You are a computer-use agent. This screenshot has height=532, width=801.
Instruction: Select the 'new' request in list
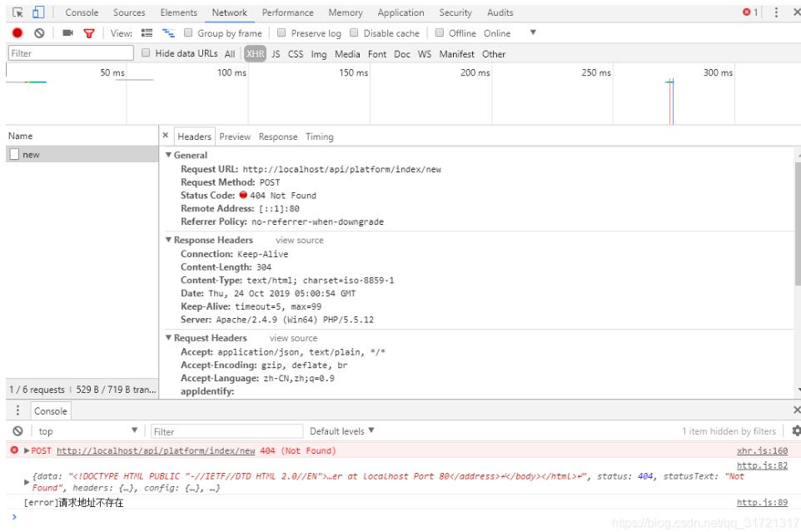pos(31,155)
